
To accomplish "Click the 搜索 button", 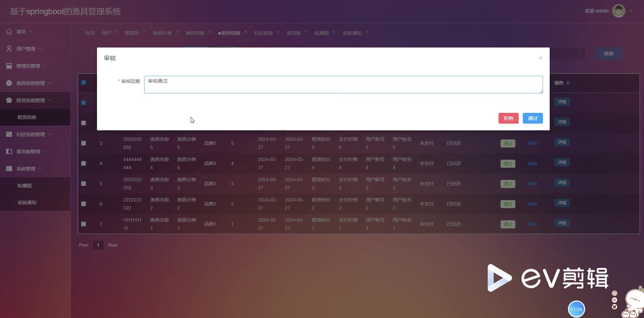I will click(608, 54).
